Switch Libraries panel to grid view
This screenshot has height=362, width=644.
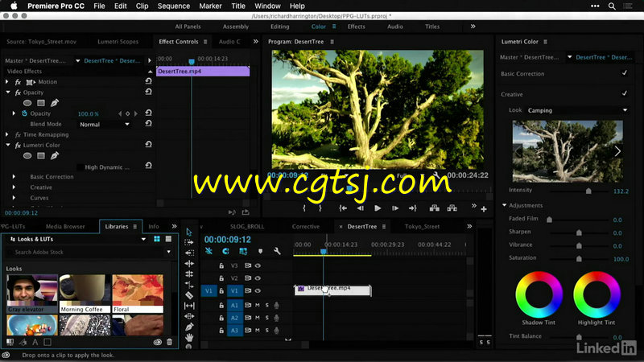(157, 239)
